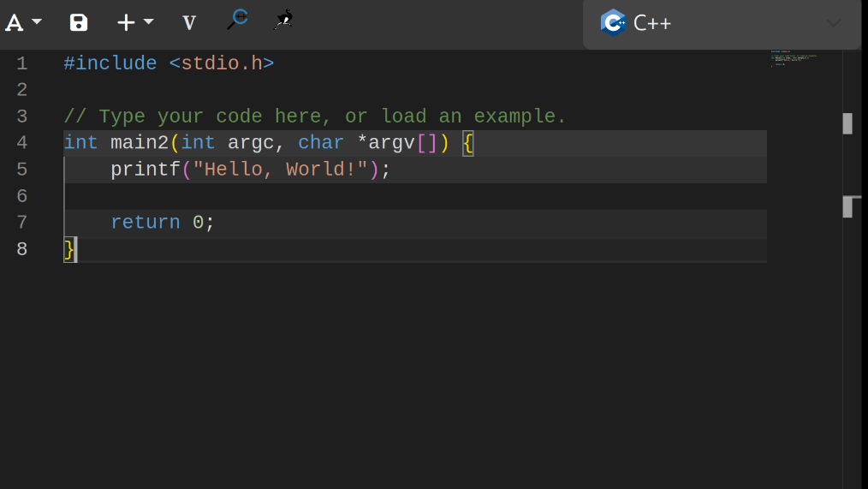
Task: Click the Quick-bench runner icon
Action: coord(283,20)
